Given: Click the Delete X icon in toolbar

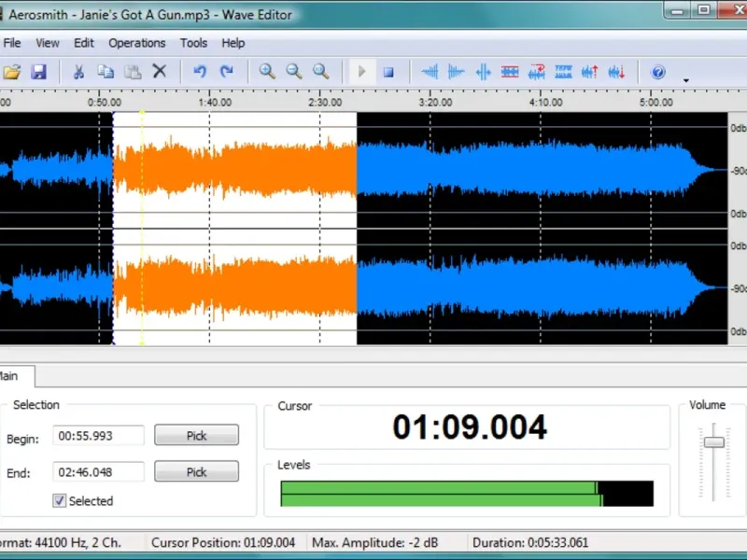Looking at the screenshot, I should 160,72.
